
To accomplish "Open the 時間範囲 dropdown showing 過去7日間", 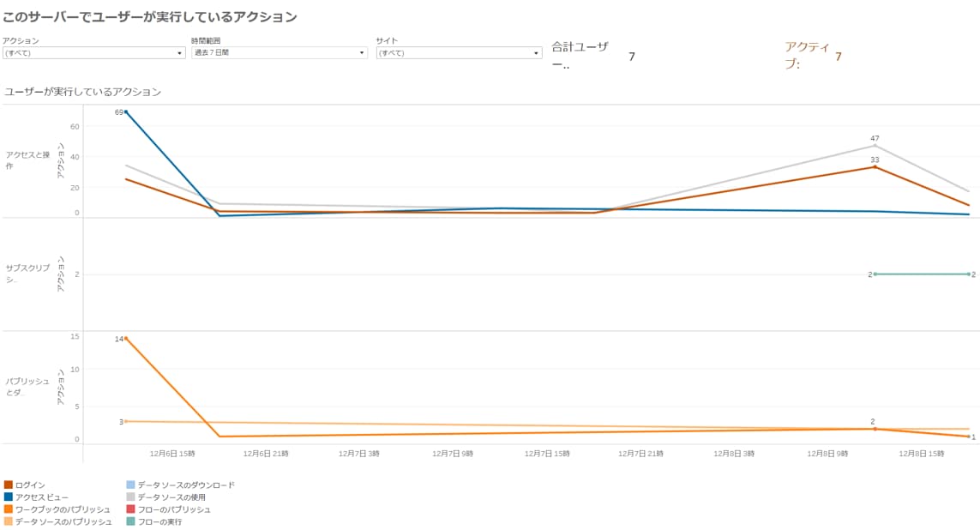I will (x=279, y=53).
